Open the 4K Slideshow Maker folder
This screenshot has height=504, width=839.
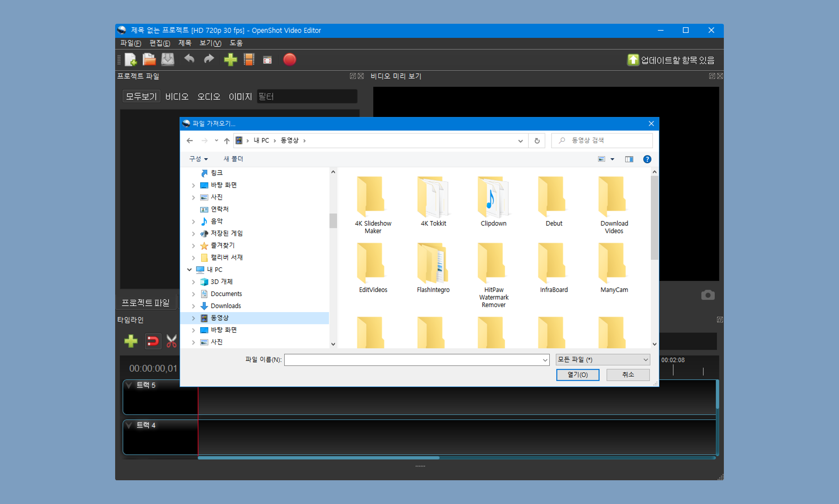[x=373, y=205]
